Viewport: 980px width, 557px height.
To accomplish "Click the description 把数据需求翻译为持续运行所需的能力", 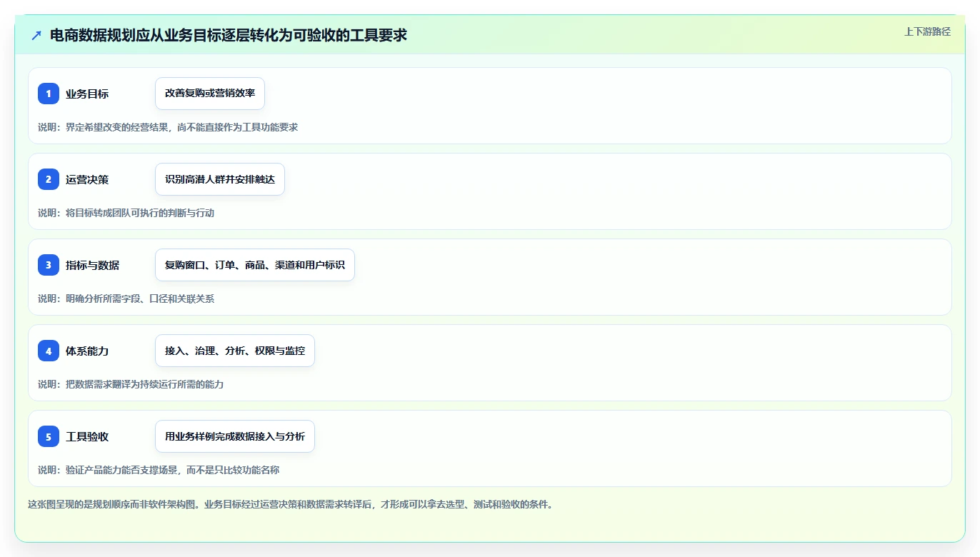I will point(145,384).
